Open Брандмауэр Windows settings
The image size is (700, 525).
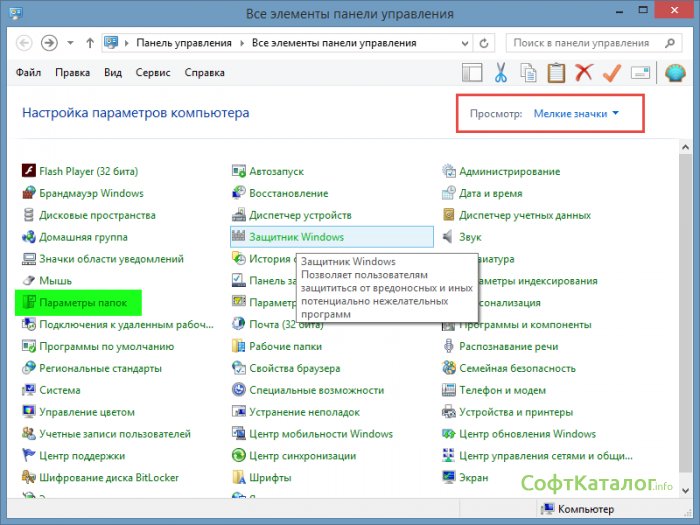(x=91, y=193)
